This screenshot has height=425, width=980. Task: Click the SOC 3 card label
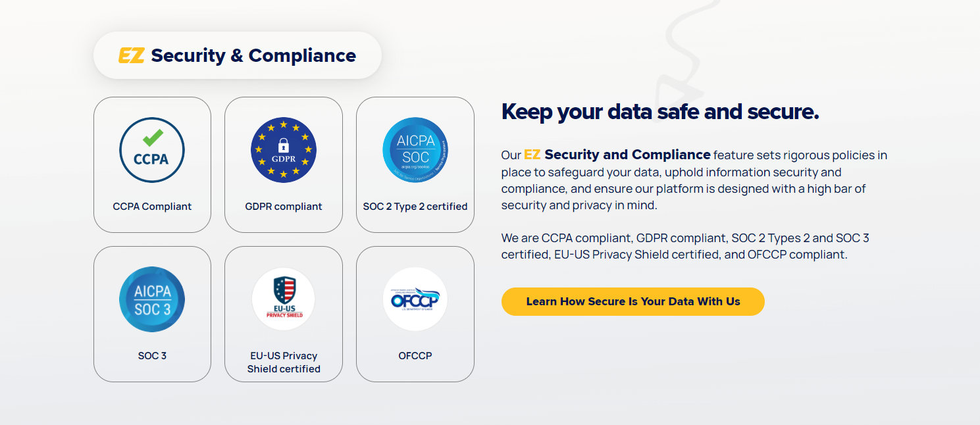click(x=152, y=356)
